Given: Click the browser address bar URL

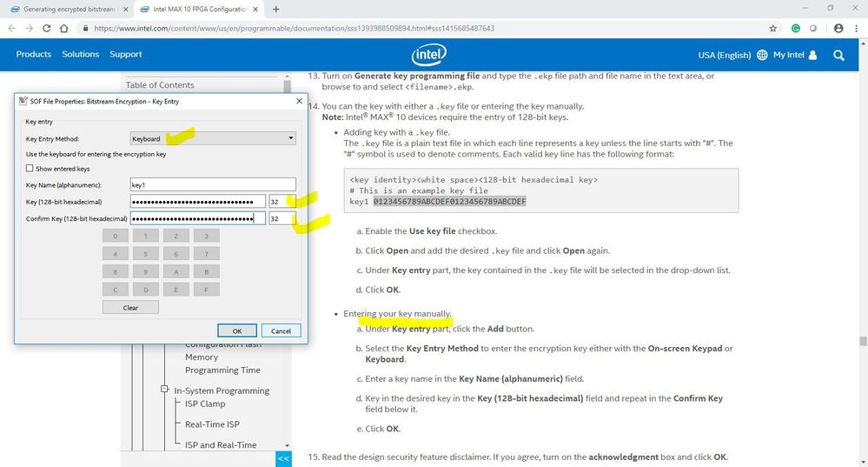Looking at the screenshot, I should (x=294, y=28).
